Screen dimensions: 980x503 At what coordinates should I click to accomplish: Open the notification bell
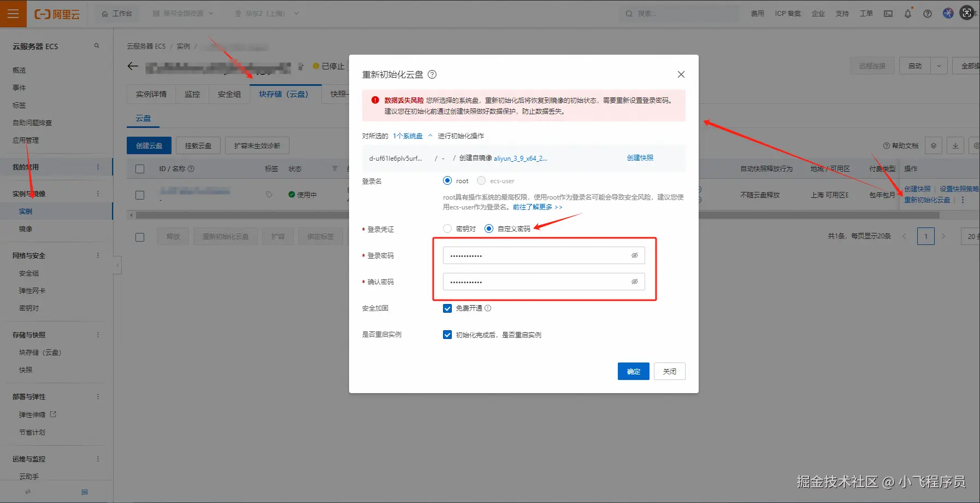[908, 14]
